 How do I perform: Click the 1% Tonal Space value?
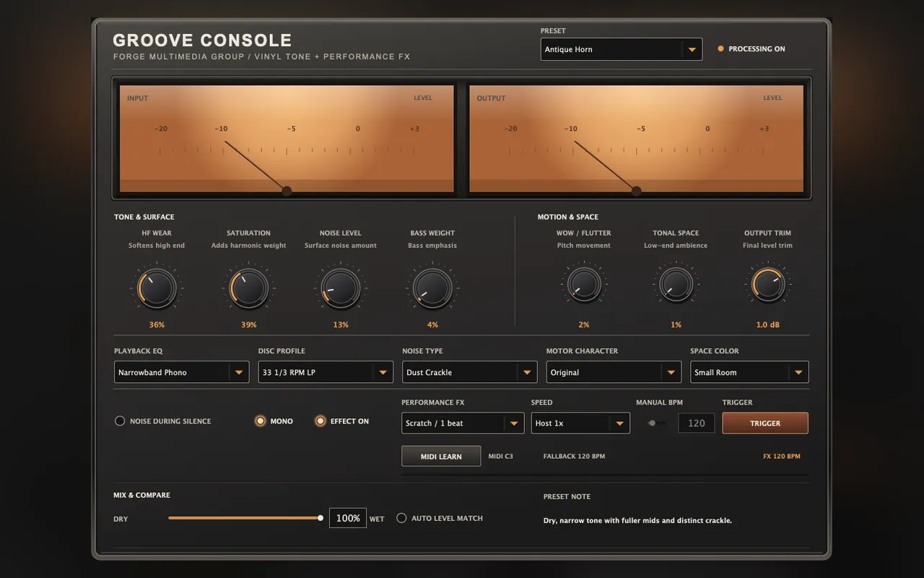click(x=676, y=325)
